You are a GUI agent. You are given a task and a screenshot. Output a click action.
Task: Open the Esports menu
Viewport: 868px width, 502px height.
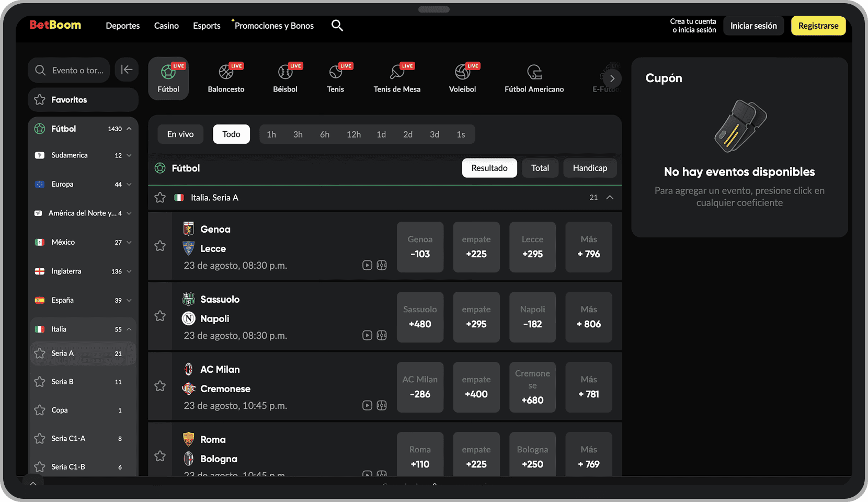(x=207, y=26)
